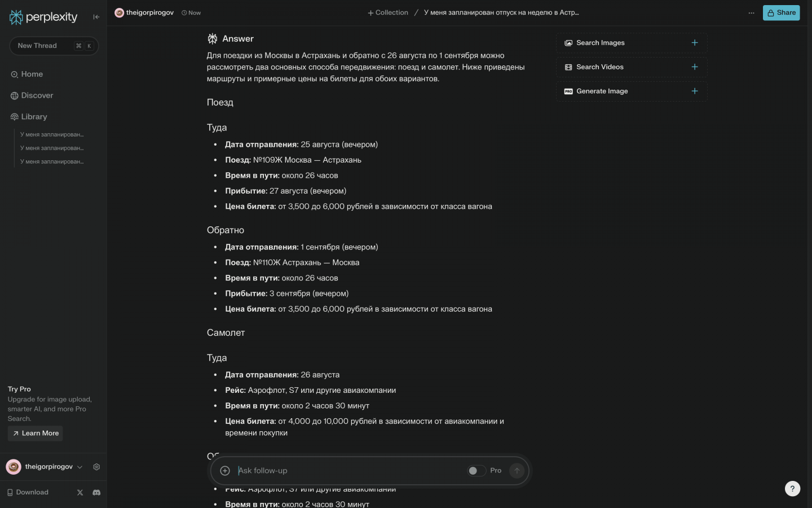The image size is (812, 508).
Task: Open the X (Twitter) link icon
Action: pyautogui.click(x=80, y=492)
